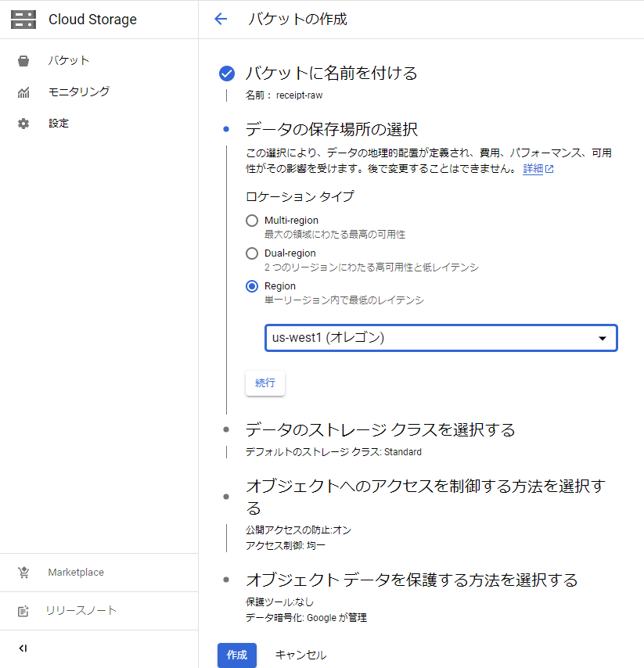644x668 pixels.
Task: Click 公開アクセスの防止:オン text
Action: click(x=298, y=530)
